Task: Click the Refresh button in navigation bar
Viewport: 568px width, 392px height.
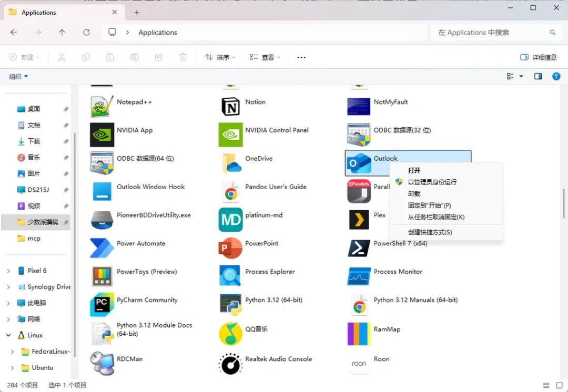Action: [x=86, y=33]
